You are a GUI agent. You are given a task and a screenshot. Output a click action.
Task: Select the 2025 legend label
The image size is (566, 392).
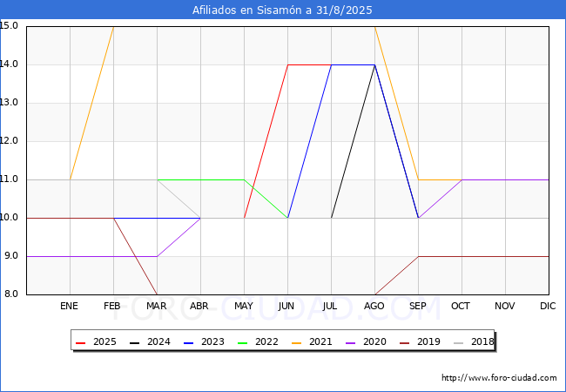(x=104, y=341)
